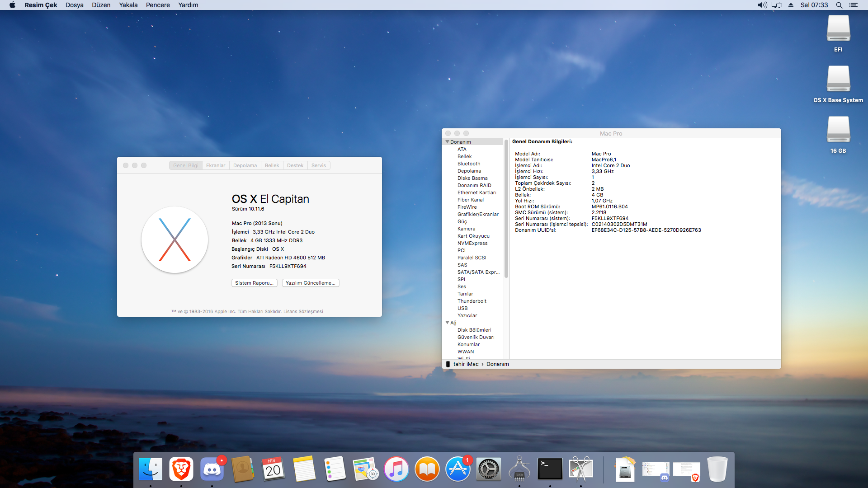Screen dimensions: 868x488
Task: Open Reminders app in the Dock
Action: pos(335,469)
